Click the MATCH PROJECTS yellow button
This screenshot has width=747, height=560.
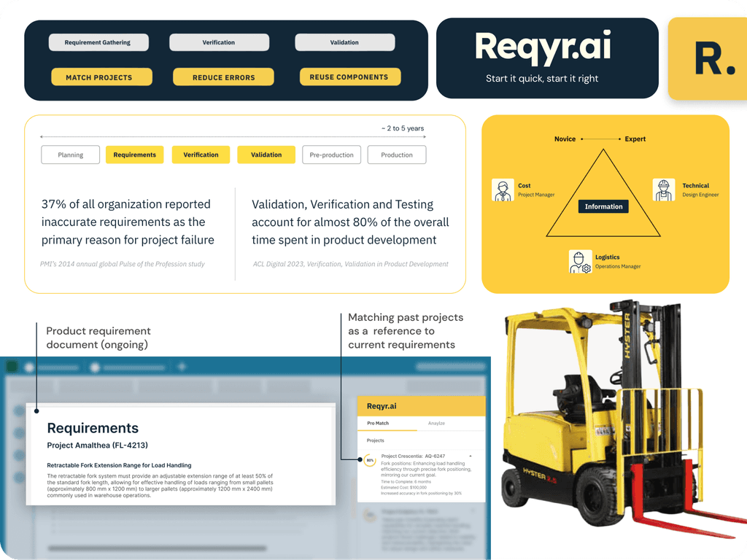pos(101,77)
